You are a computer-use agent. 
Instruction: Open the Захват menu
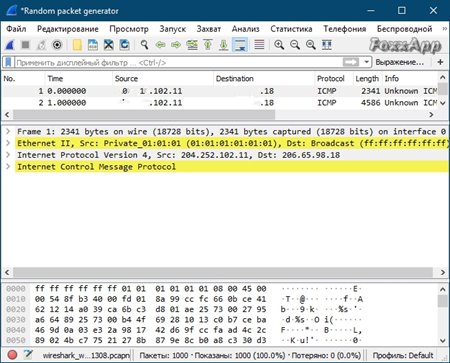click(x=209, y=29)
